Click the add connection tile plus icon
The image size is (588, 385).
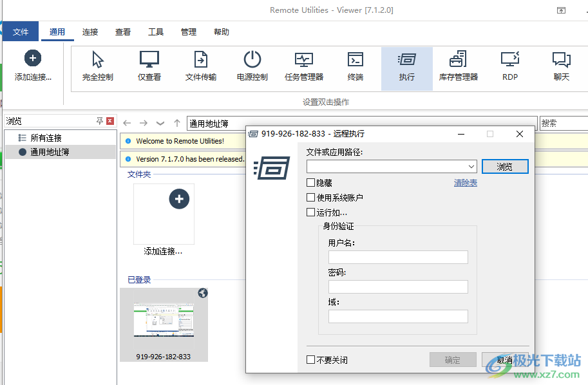pyautogui.click(x=179, y=199)
